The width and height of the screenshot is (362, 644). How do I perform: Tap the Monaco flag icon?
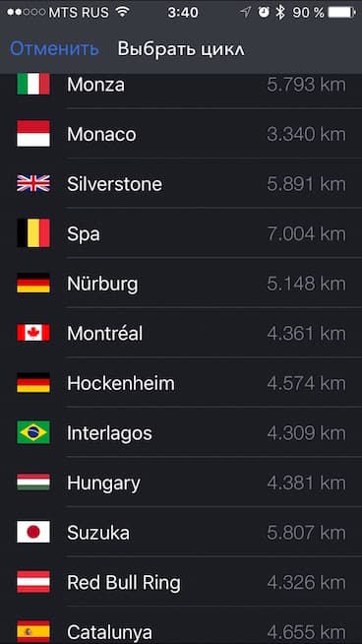(x=33, y=134)
